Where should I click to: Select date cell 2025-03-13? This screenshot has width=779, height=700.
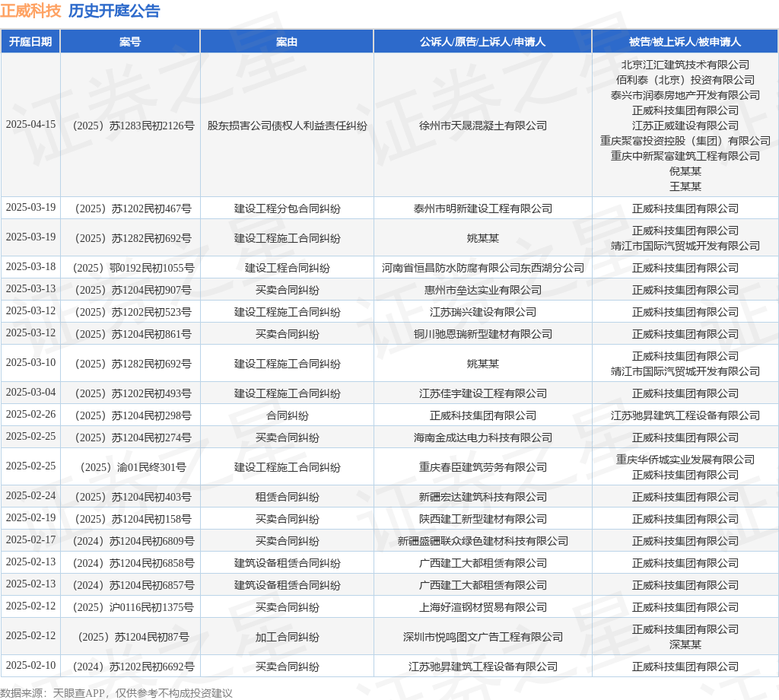(30, 288)
